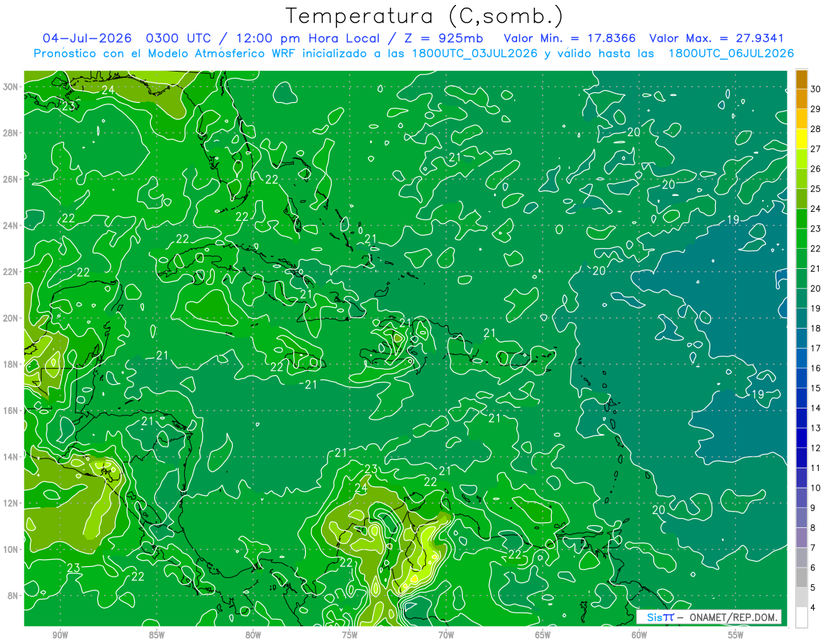Click the color legend value "6"
The image size is (834, 644).
click(813, 568)
